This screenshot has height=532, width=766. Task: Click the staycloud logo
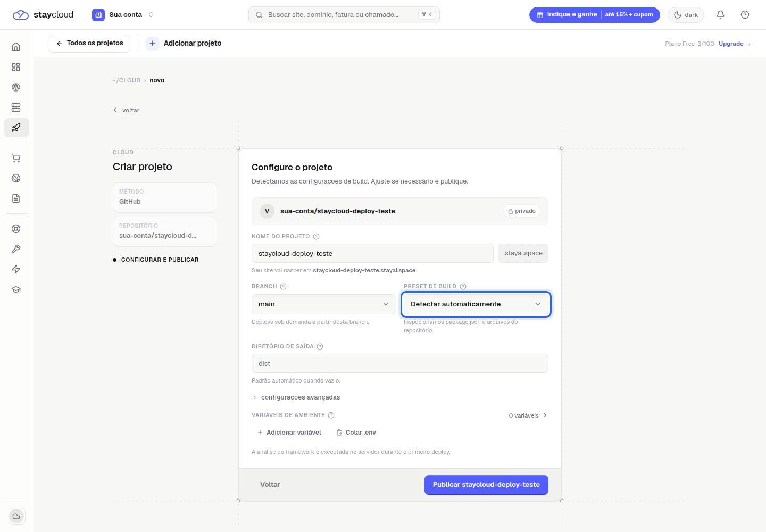(43, 15)
